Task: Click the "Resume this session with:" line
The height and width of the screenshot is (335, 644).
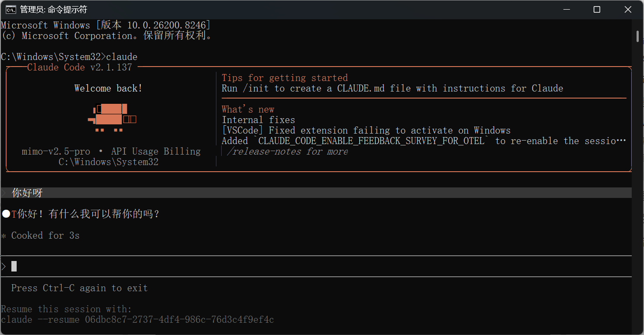Action: point(67,309)
